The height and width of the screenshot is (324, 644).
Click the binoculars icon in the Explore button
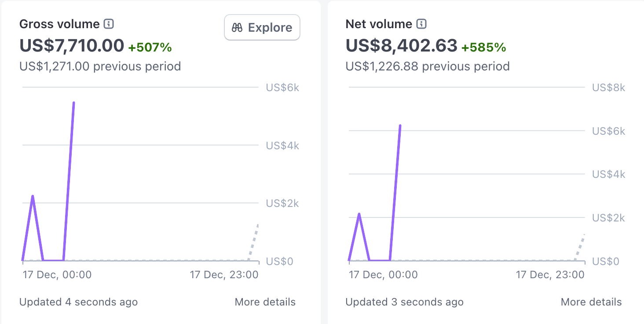click(x=237, y=28)
